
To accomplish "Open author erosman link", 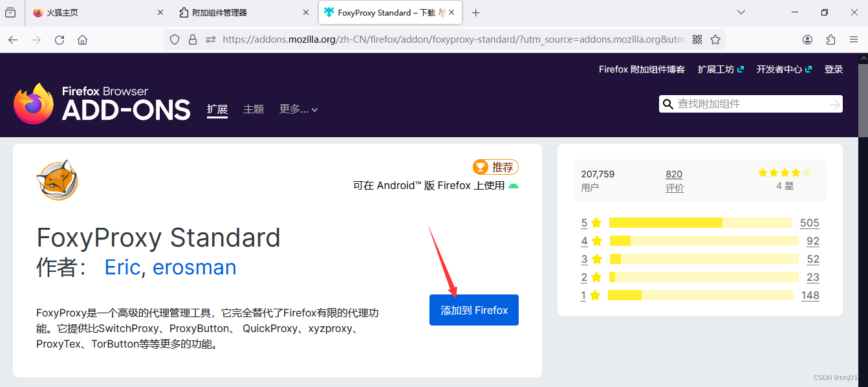I will tap(194, 267).
